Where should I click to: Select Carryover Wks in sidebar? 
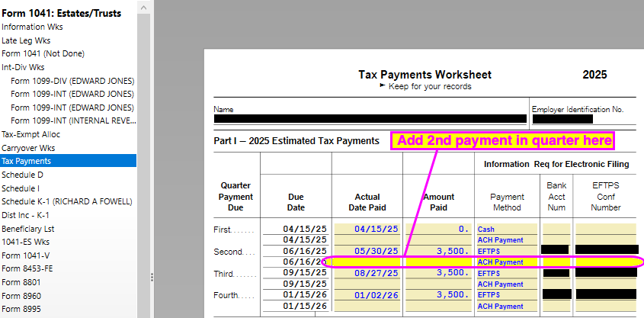coord(28,148)
